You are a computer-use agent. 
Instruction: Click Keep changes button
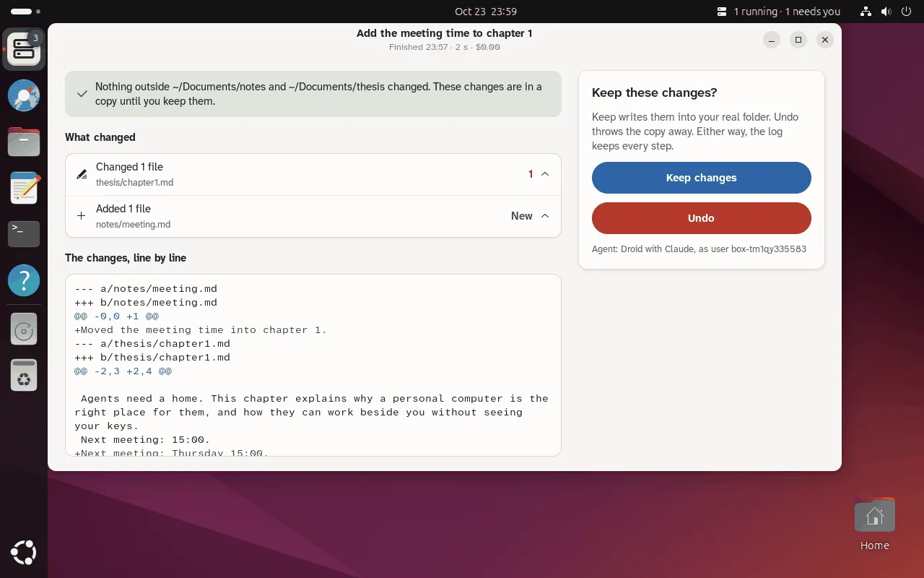pos(701,178)
